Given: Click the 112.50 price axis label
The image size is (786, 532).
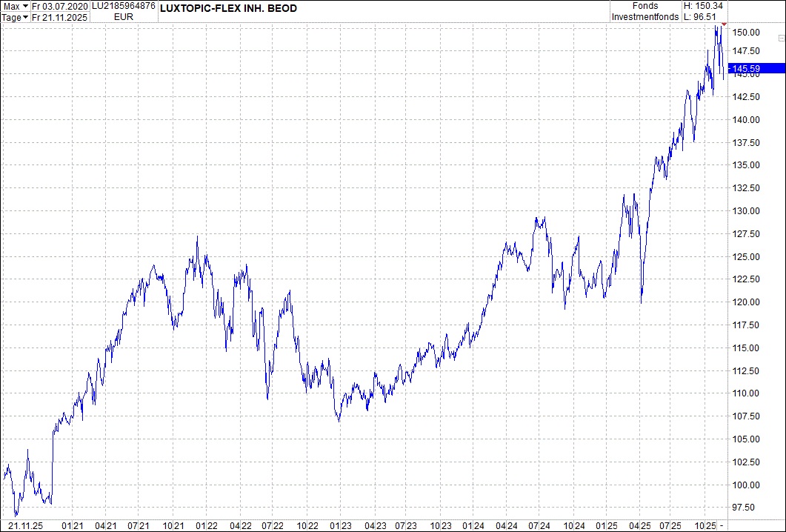Looking at the screenshot, I should (x=746, y=371).
